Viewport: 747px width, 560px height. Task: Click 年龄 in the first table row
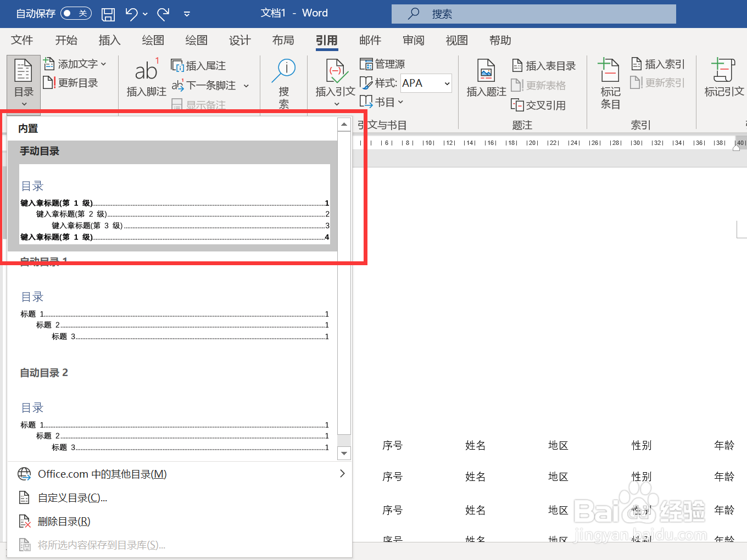click(x=724, y=445)
